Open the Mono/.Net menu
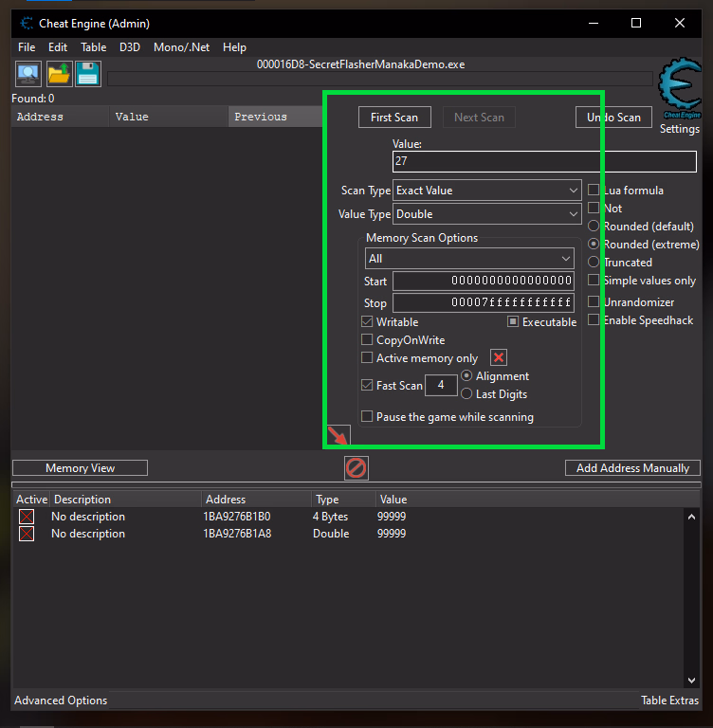 click(182, 47)
